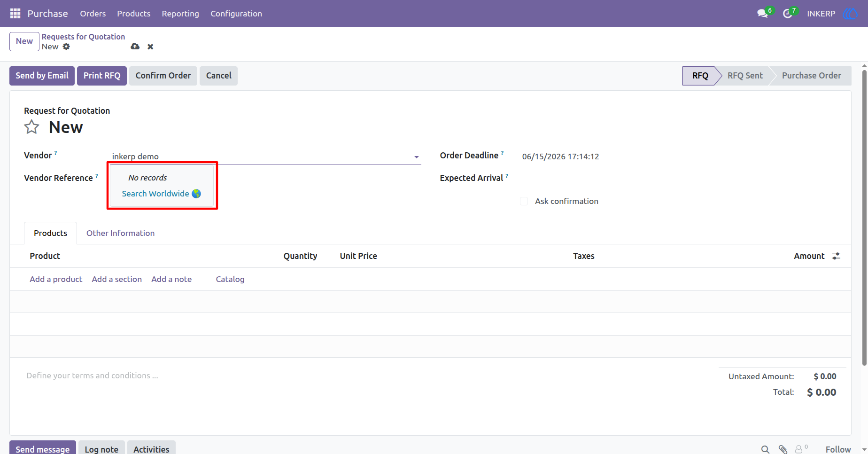This screenshot has width=868, height=454.
Task: Save record manually with cloud icon
Action: (135, 47)
